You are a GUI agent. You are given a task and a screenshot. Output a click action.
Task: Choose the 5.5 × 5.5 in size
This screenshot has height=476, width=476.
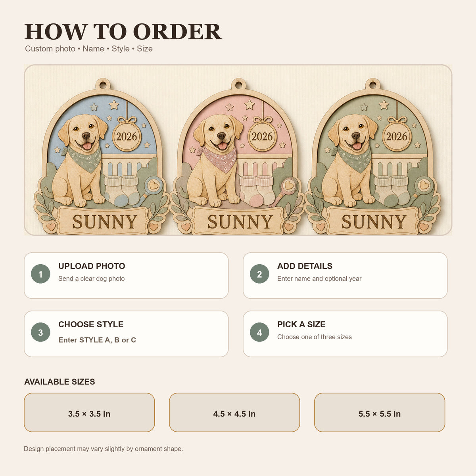pyautogui.click(x=380, y=413)
